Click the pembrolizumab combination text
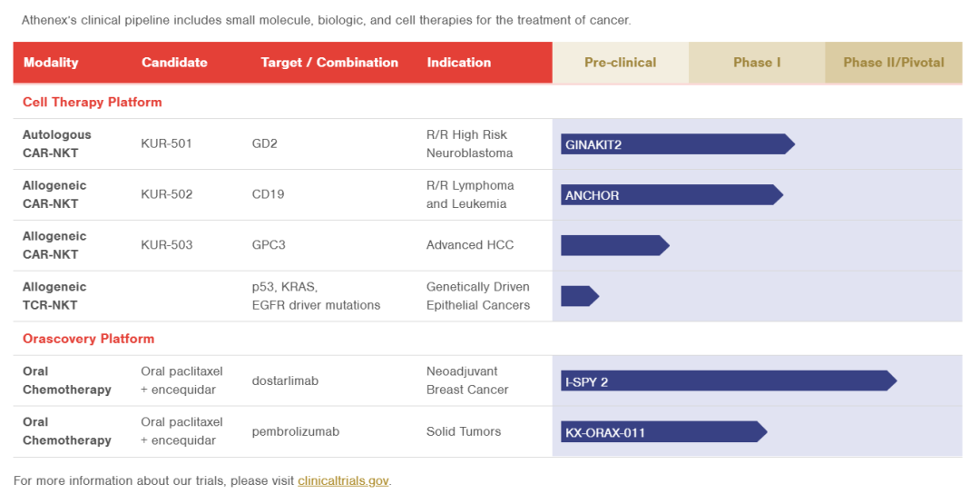Viewport: 980px width, 504px height. click(296, 432)
